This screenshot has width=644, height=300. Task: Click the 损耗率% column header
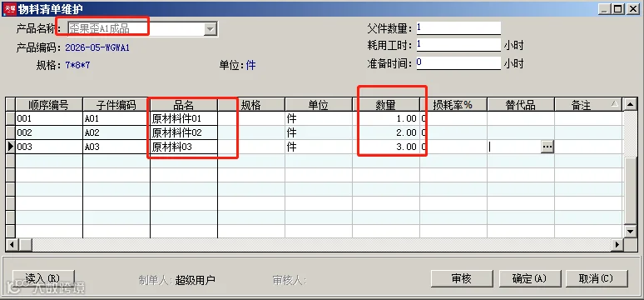[453, 105]
